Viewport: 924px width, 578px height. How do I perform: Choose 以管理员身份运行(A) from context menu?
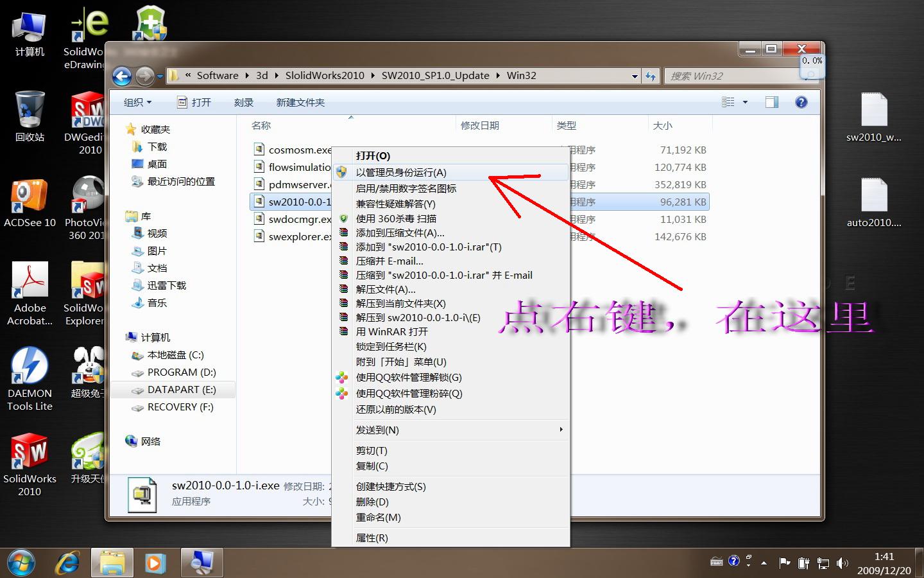point(450,172)
